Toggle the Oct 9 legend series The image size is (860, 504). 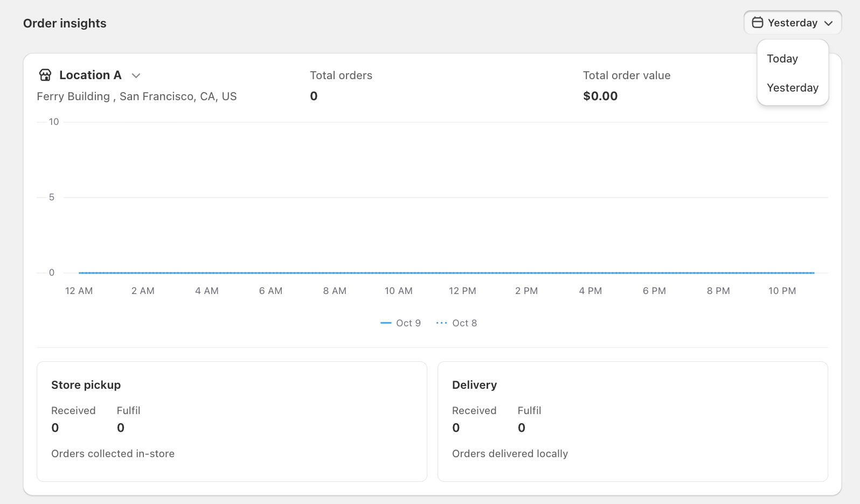[400, 323]
